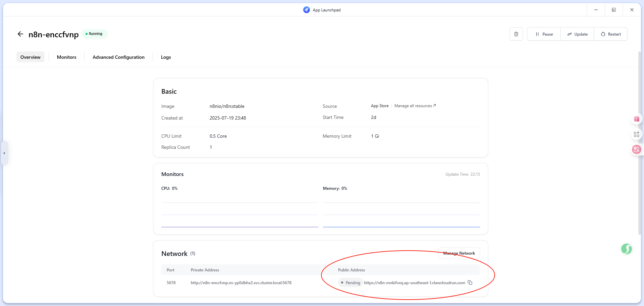This screenshot has height=306, width=644.
Task: Copy the public address with copy icon
Action: tap(470, 283)
